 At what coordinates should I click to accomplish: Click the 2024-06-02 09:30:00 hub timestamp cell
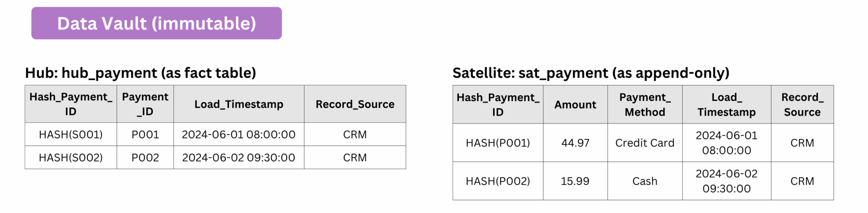(239, 157)
